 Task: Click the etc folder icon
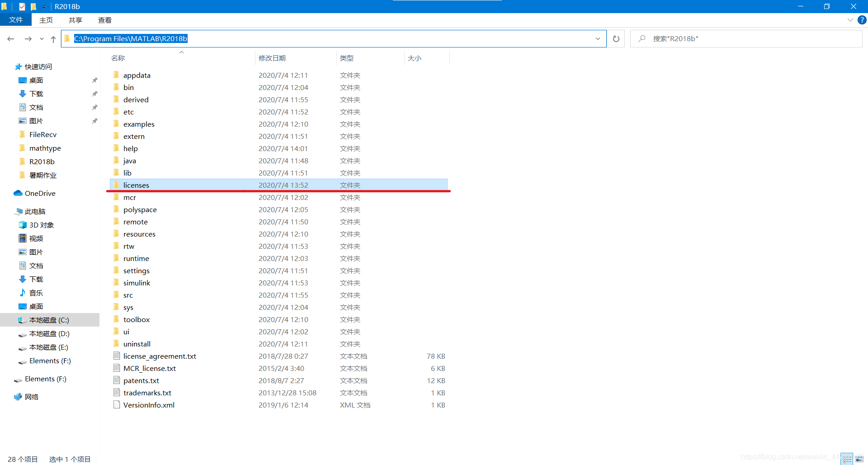[x=116, y=111]
